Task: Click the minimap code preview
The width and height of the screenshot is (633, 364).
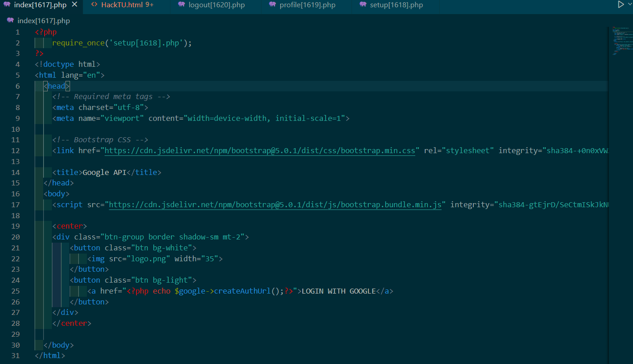Action: click(621, 41)
